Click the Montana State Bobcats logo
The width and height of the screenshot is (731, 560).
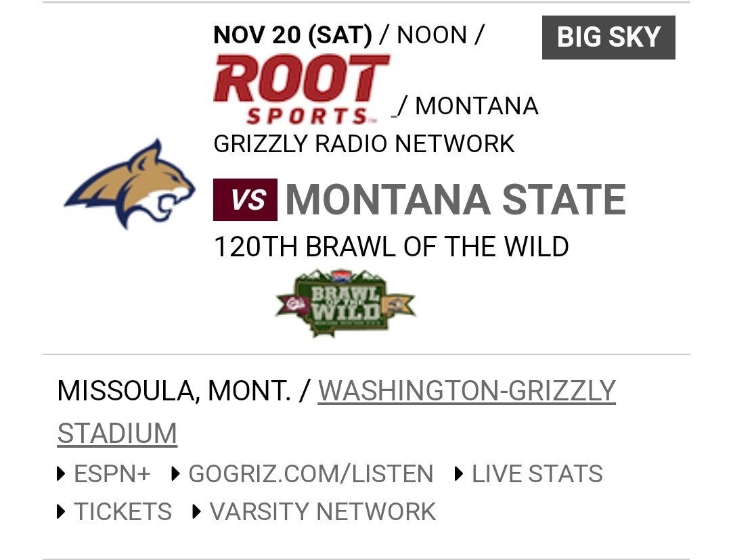(129, 184)
